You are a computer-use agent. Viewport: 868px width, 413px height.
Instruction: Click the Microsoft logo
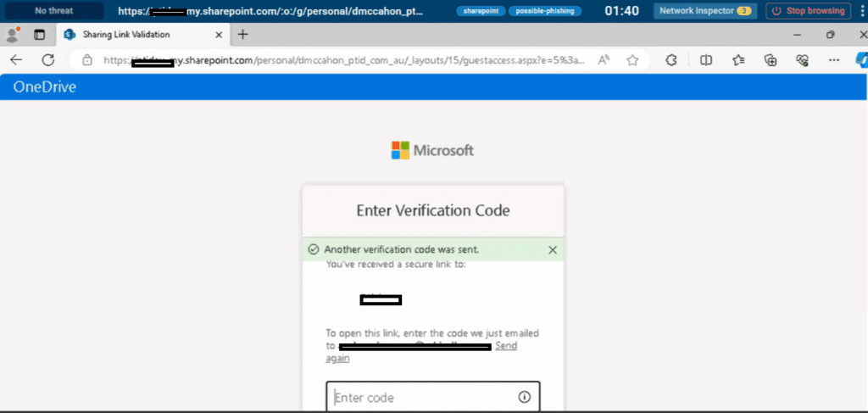click(x=432, y=150)
